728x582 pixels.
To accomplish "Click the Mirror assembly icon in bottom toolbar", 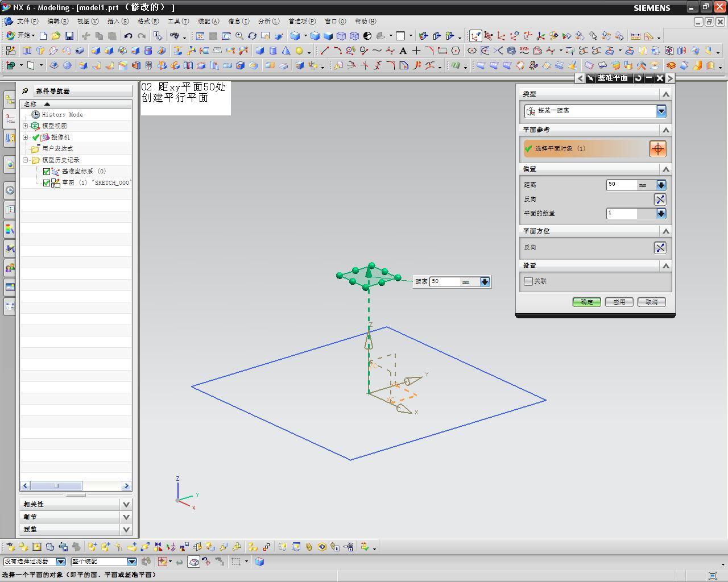I will [x=158, y=547].
